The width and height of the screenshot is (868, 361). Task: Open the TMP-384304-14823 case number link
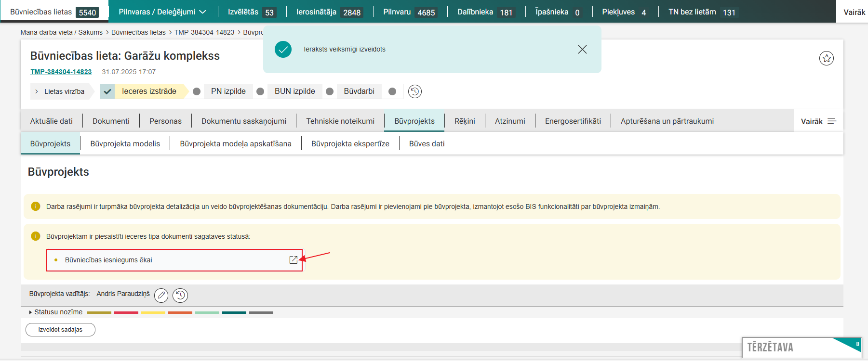point(61,72)
